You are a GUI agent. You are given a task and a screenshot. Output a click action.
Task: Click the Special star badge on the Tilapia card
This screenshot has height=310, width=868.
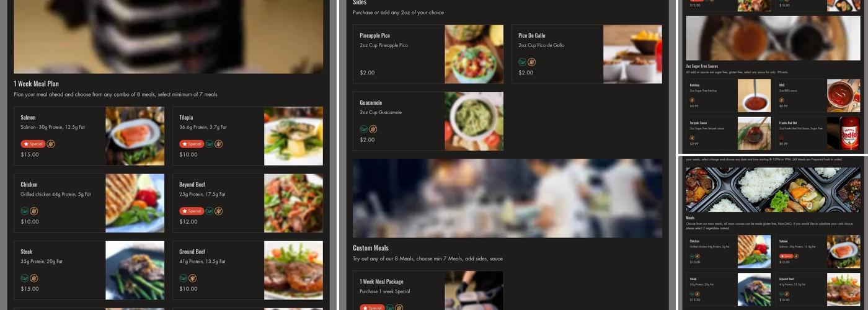[192, 144]
